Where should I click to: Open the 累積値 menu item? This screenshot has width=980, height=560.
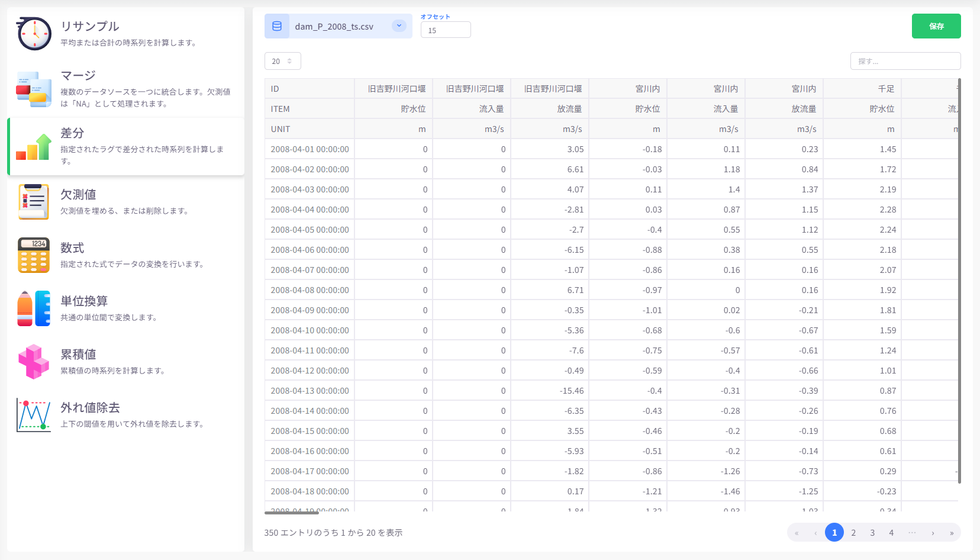pyautogui.click(x=125, y=362)
